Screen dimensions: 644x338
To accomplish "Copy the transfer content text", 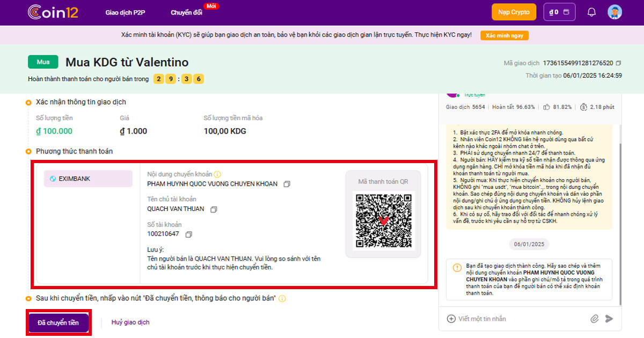I will click(x=287, y=184).
